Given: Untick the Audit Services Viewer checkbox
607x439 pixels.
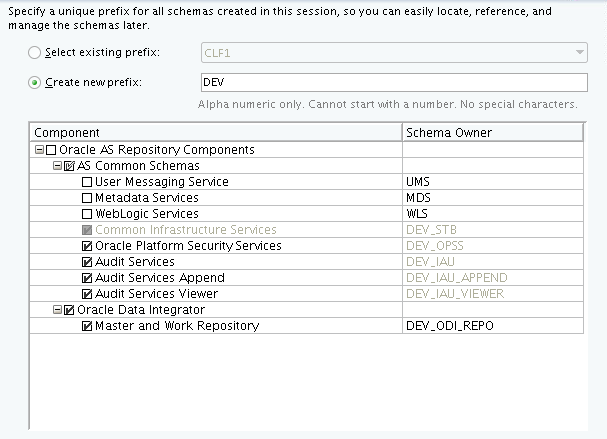Looking at the screenshot, I should 87,294.
